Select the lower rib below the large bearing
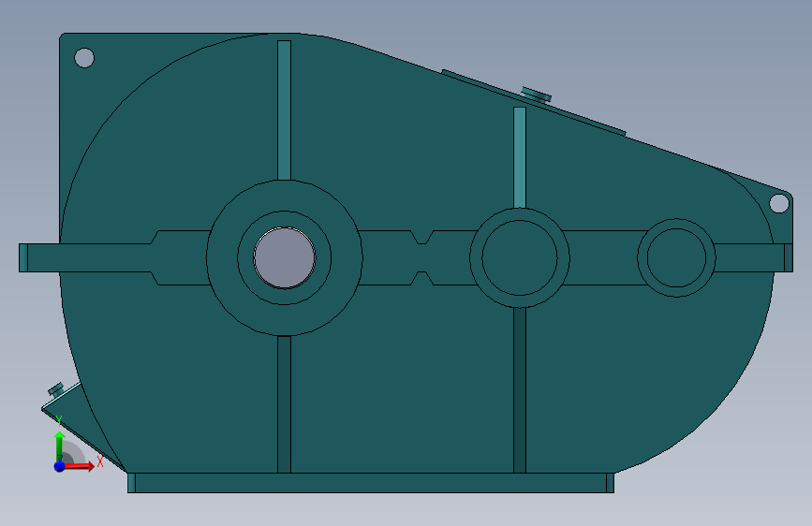 (x=285, y=404)
